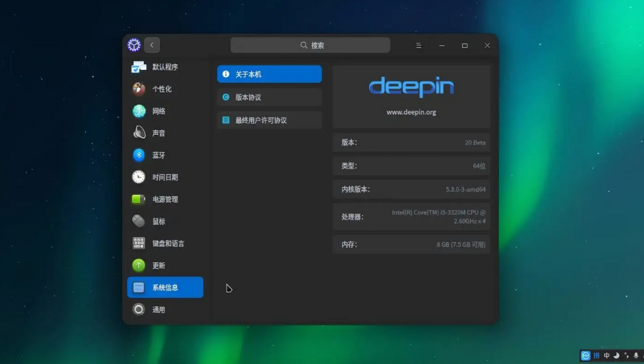This screenshot has height=364, width=644.
Task: Click the 内核版本: (Kernel Version) label
Action: [x=356, y=189]
